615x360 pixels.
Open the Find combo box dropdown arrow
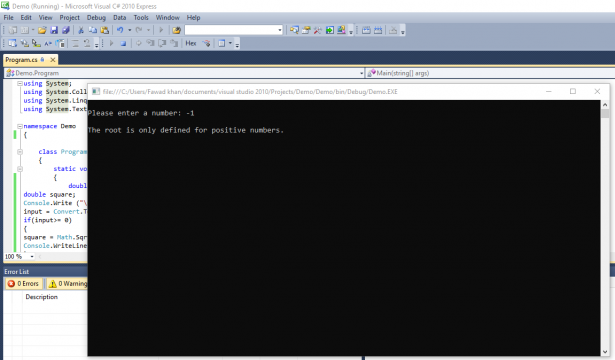[x=280, y=30]
